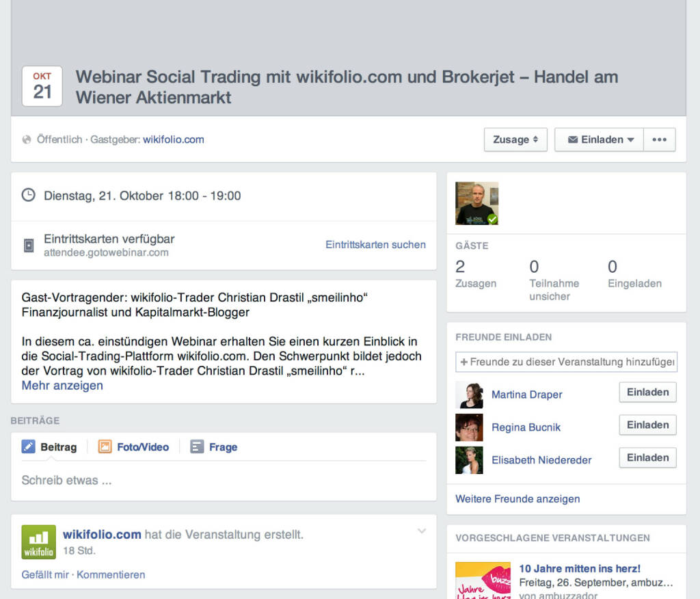Click the wikifolio logo icon in post
700x599 pixels.
pos(38,542)
